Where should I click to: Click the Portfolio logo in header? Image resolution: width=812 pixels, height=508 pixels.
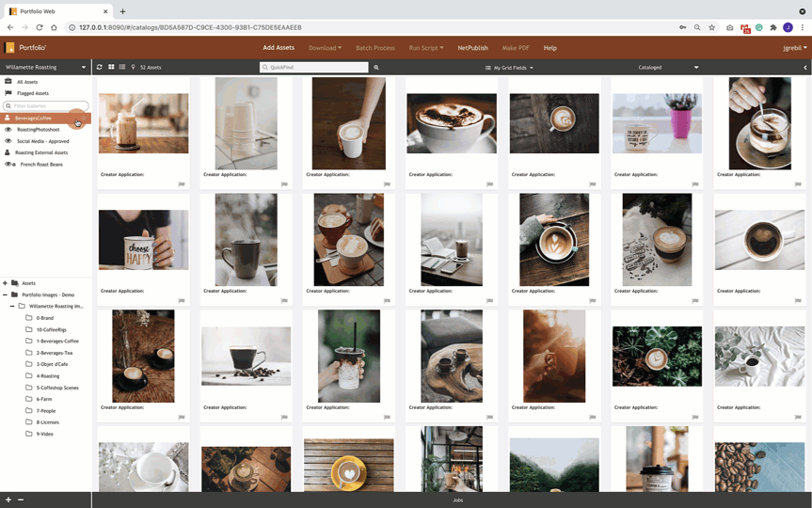click(24, 48)
